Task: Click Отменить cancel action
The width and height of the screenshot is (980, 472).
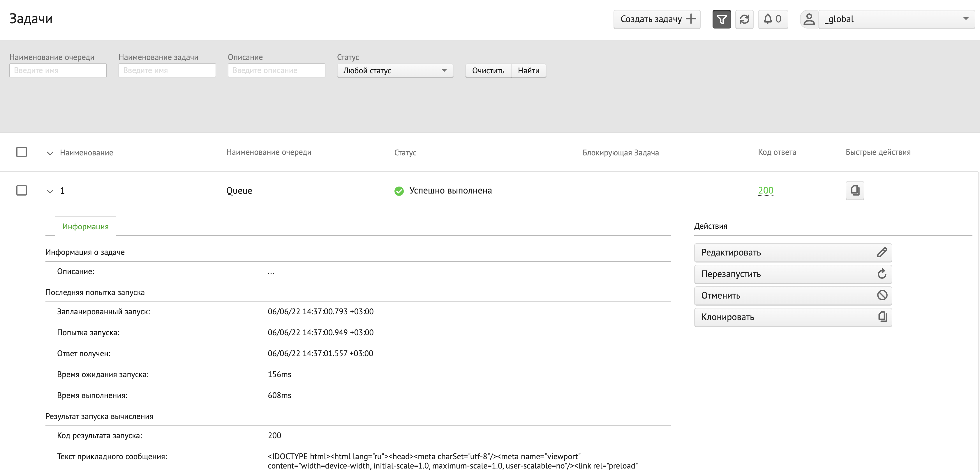Action: coord(792,295)
